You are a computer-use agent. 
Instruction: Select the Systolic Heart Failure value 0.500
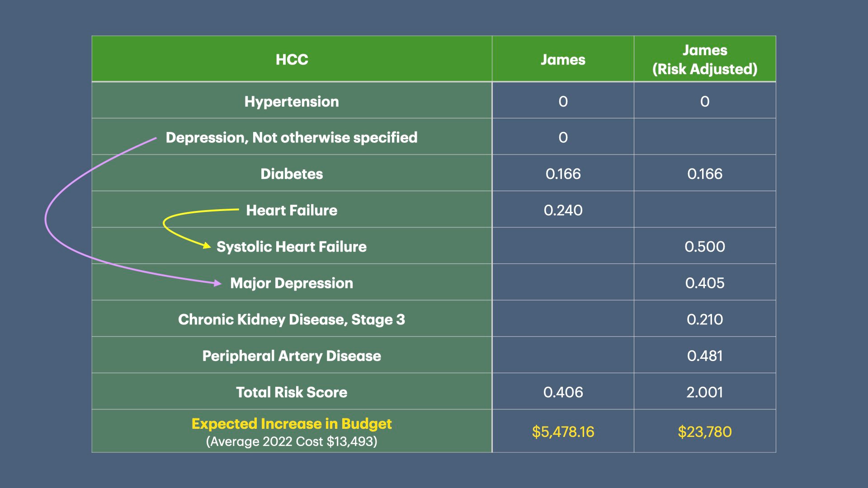705,247
